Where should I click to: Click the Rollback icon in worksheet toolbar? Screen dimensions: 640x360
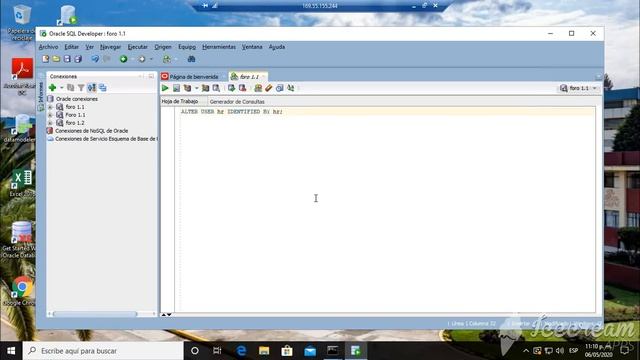[242, 88]
